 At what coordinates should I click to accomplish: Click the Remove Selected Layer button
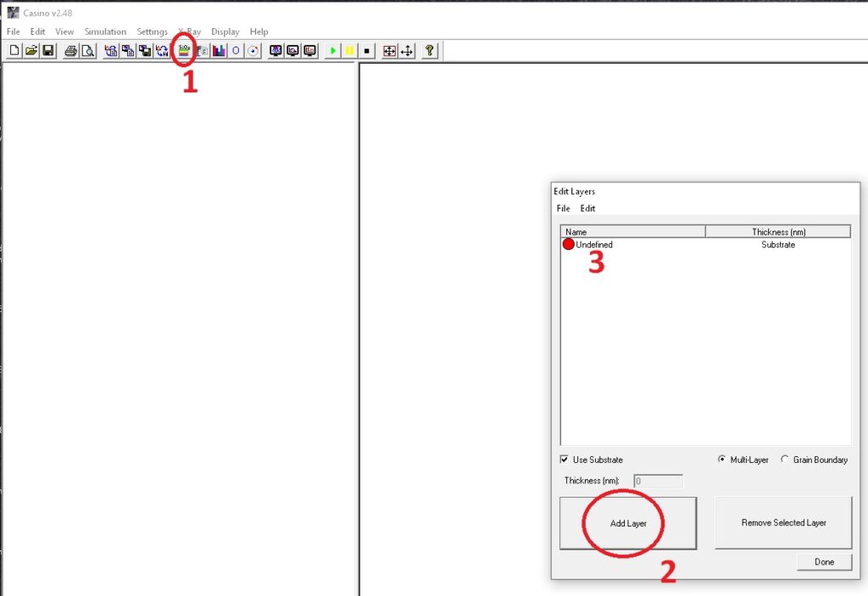783,522
